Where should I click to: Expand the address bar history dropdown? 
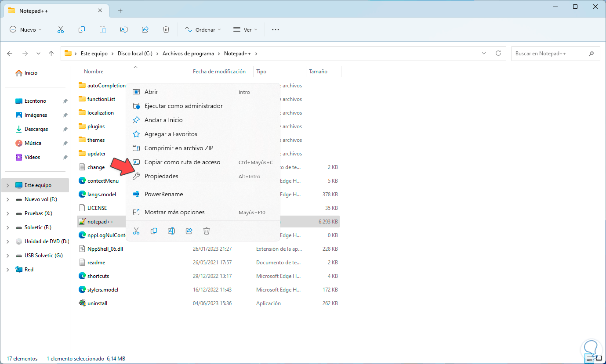pyautogui.click(x=484, y=53)
